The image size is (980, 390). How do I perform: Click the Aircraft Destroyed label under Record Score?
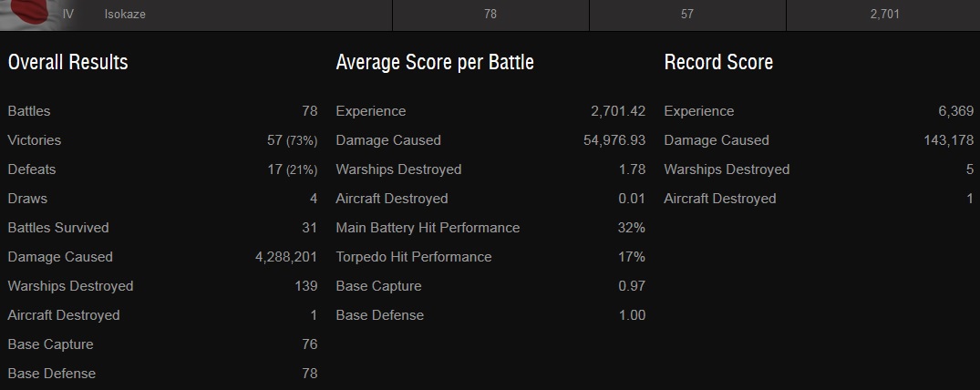pos(720,199)
